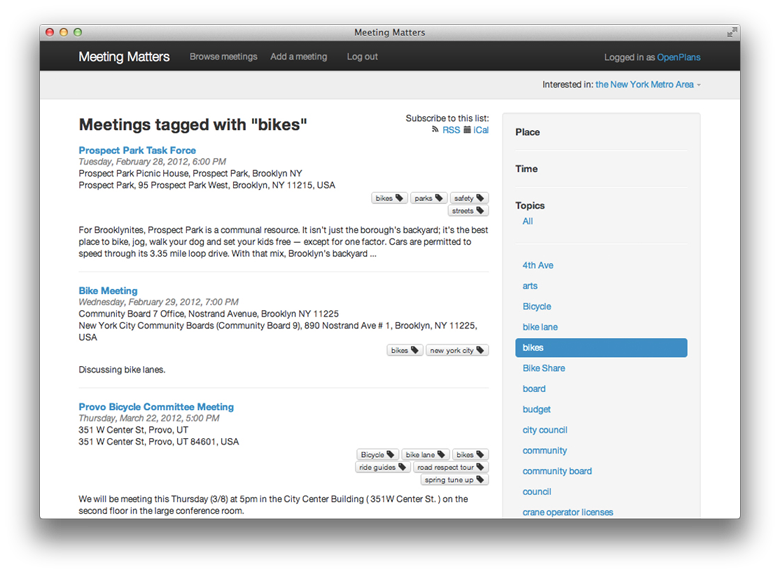Viewport: 780px width, 574px height.
Task: Click the RSS feed icon
Action: tap(435, 130)
